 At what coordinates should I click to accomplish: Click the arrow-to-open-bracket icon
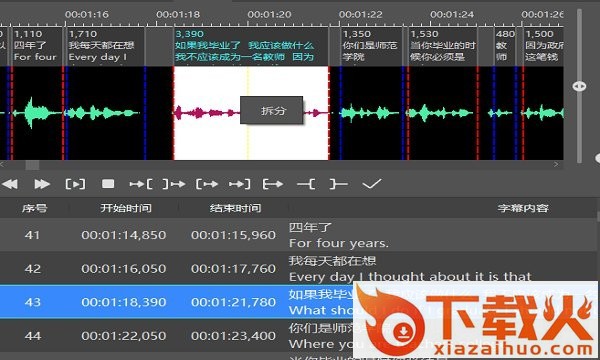tap(141, 184)
